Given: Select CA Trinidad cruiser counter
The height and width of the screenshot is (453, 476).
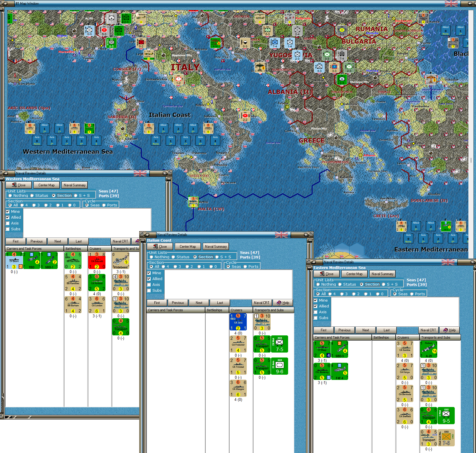Looking at the screenshot, I should [x=238, y=366].
